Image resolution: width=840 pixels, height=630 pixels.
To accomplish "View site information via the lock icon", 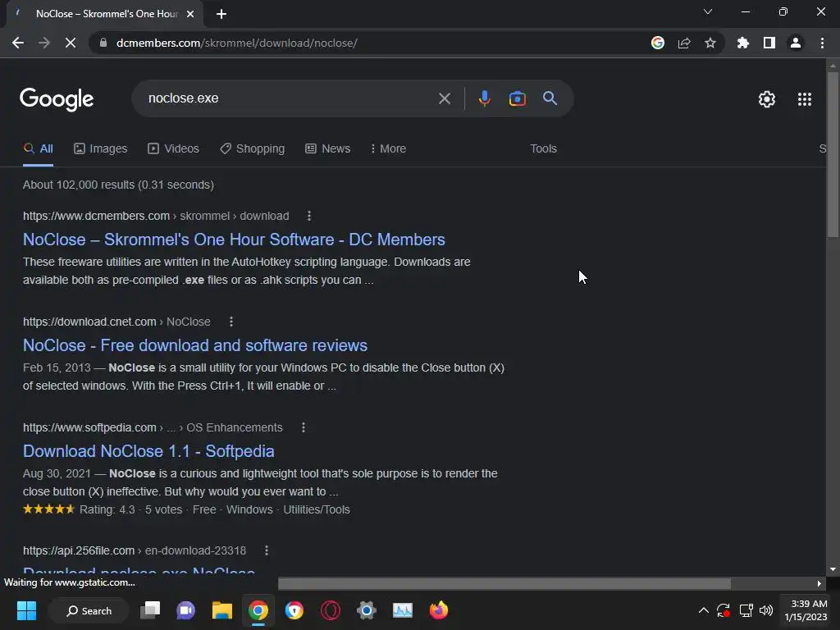I will coord(103,43).
